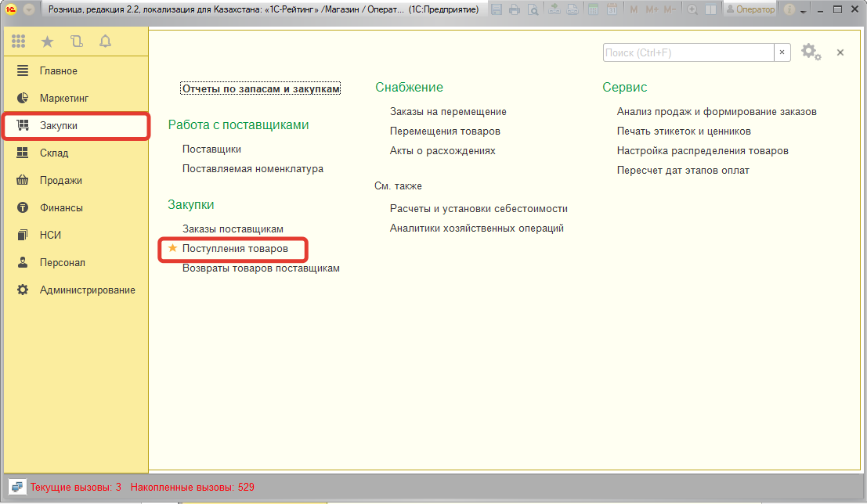Click the current calls icon in status bar
867x504 pixels.
point(17,487)
